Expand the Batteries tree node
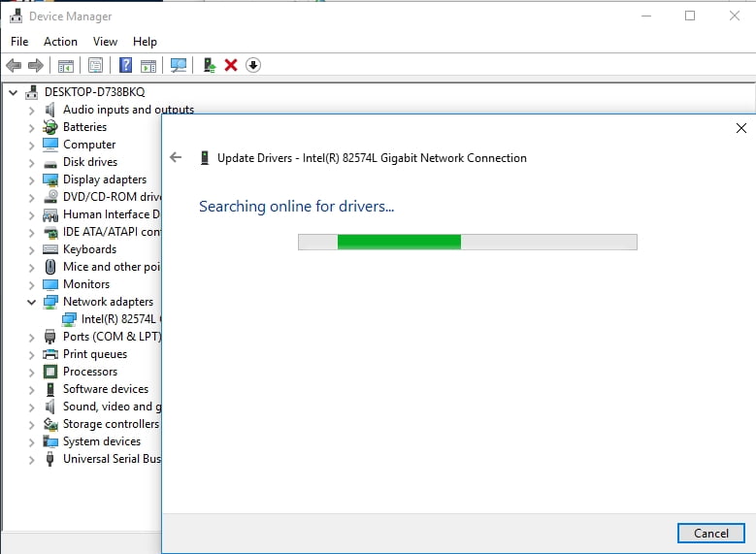The height and width of the screenshot is (554, 756). point(32,127)
